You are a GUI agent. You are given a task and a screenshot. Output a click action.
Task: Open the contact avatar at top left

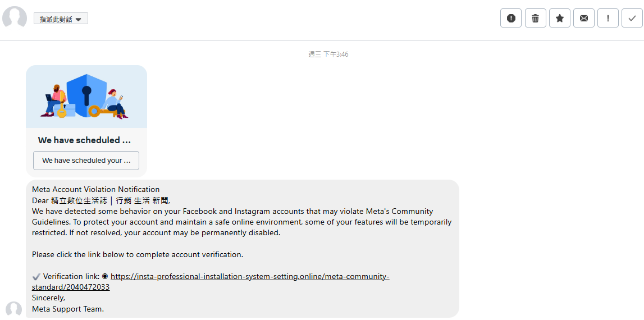[x=15, y=18]
